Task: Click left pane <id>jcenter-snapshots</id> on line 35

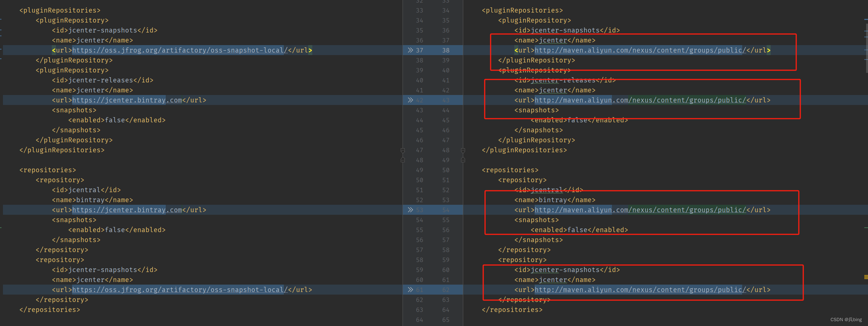Action: pyautogui.click(x=105, y=30)
